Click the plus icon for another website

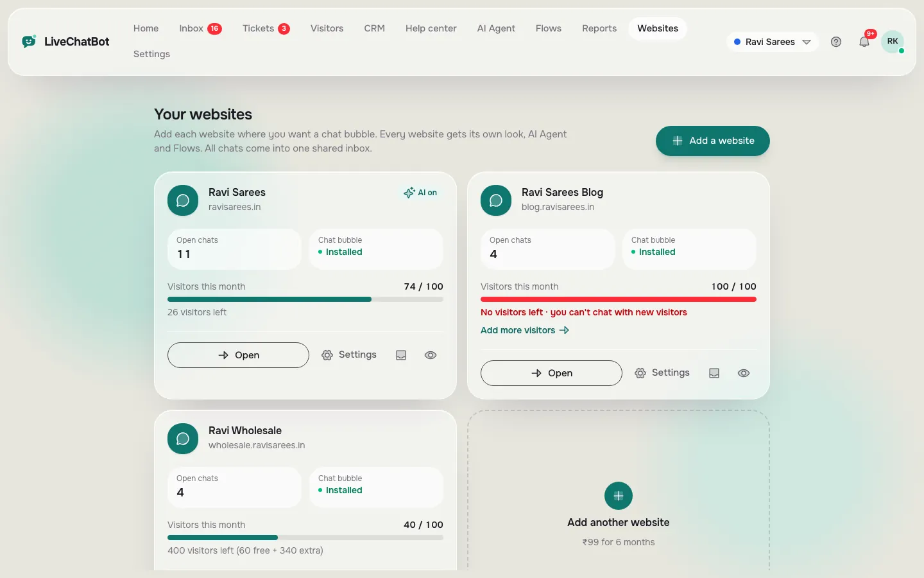(619, 496)
